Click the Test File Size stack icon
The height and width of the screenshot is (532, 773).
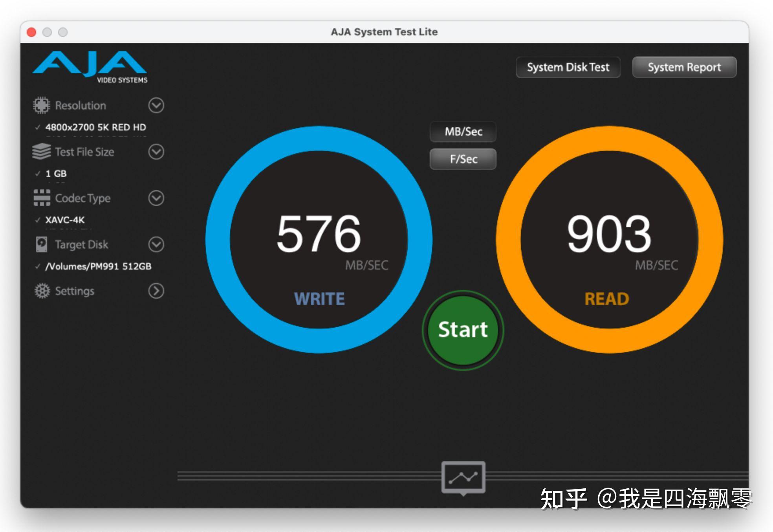[x=40, y=151]
